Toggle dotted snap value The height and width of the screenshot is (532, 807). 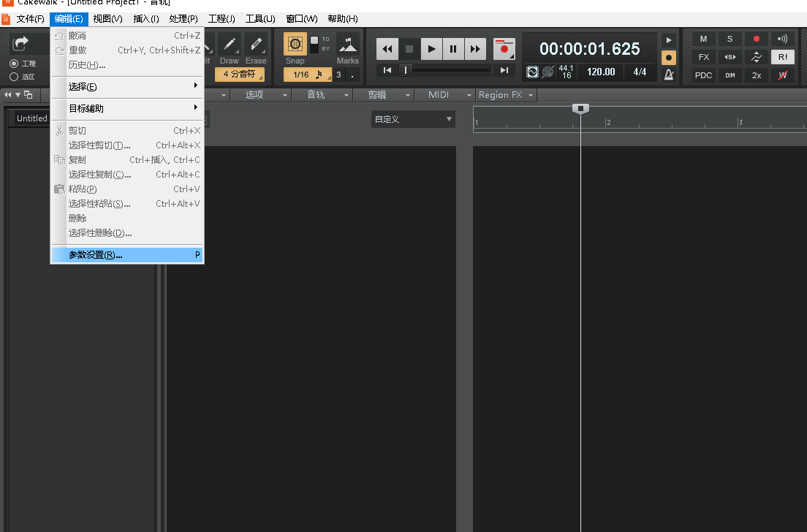(352, 75)
